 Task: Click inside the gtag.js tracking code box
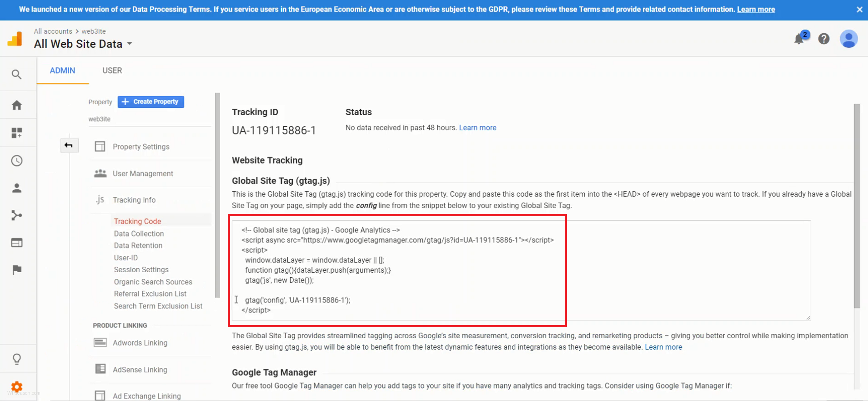521,270
